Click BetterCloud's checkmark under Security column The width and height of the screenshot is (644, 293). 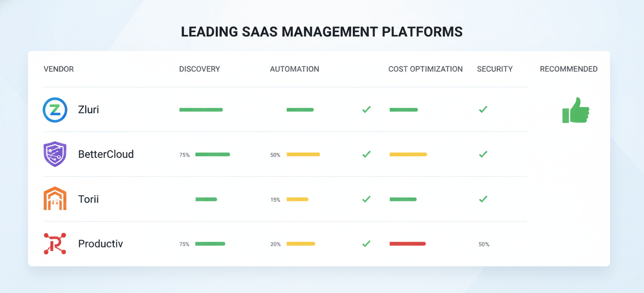pos(483,154)
